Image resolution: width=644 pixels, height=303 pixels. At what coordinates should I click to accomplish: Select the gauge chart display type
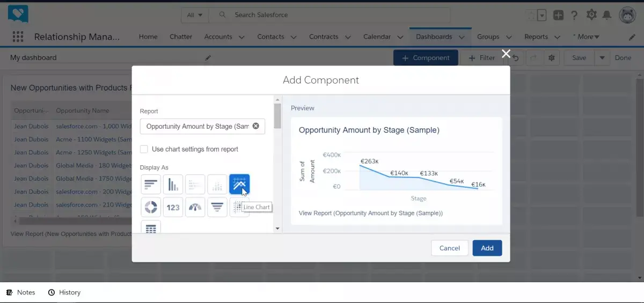tap(195, 207)
